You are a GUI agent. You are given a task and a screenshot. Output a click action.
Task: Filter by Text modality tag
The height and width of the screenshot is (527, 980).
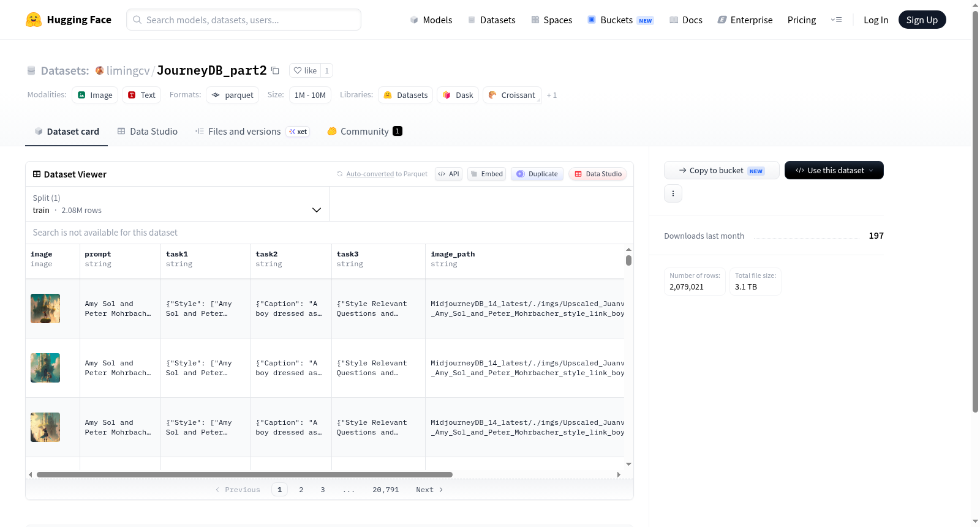coord(141,95)
